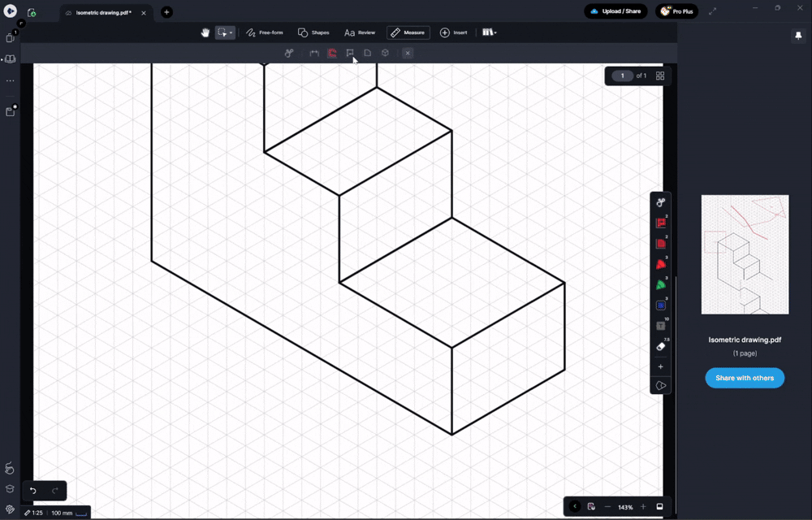The image size is (812, 520).
Task: Click the Upload / Share button
Action: 615,11
